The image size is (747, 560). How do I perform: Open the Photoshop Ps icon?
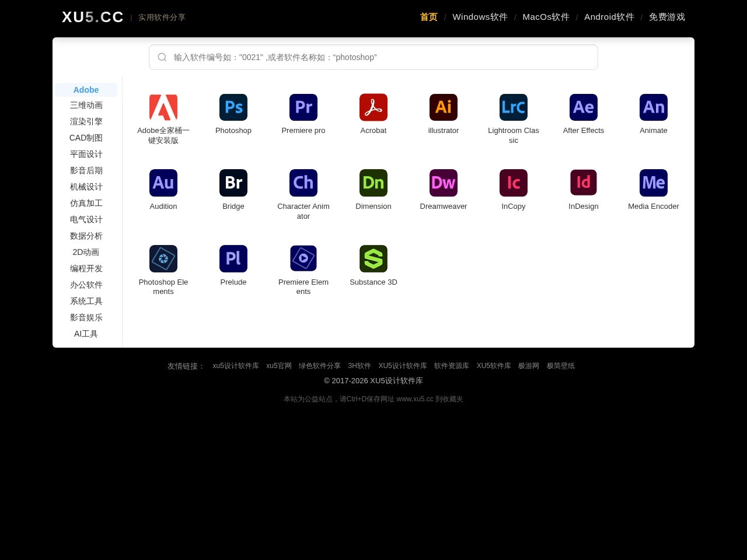point(233,107)
